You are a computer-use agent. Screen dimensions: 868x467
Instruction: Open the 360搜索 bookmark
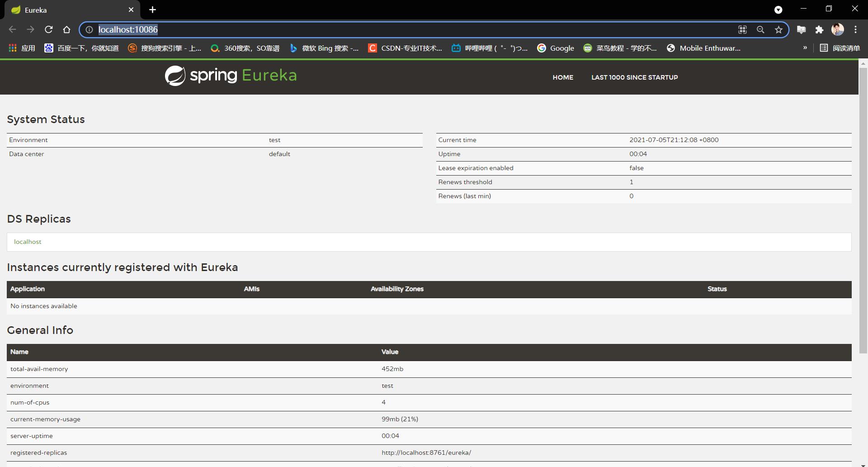[245, 48]
